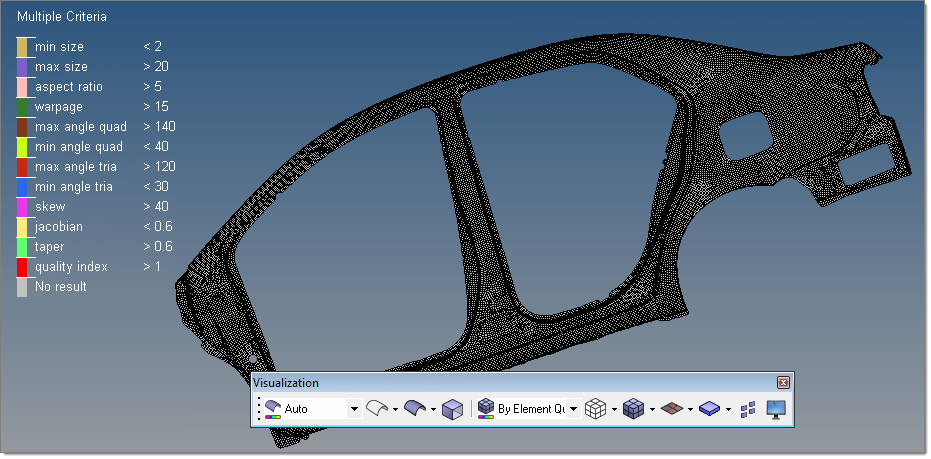Click the min size color swatch
Viewport: 931px width, 459px height.
click(22, 47)
